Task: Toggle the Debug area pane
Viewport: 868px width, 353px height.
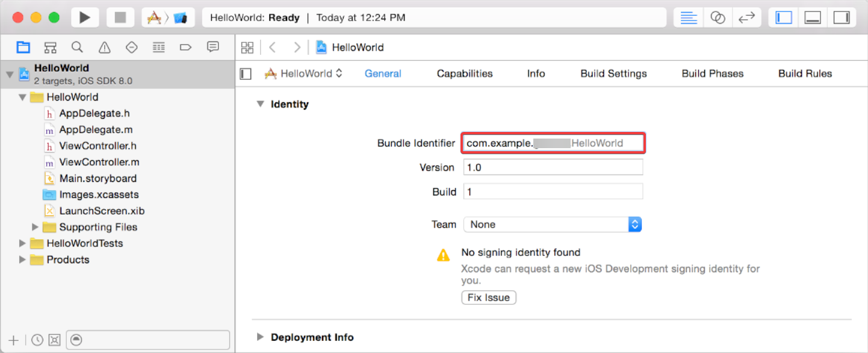Action: point(813,17)
